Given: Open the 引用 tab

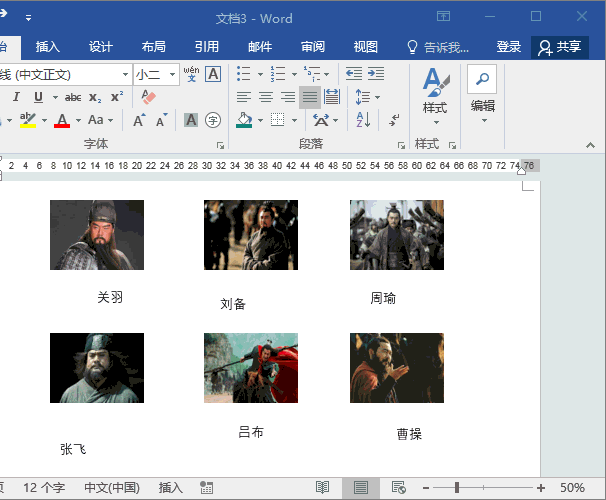Looking at the screenshot, I should click(207, 47).
